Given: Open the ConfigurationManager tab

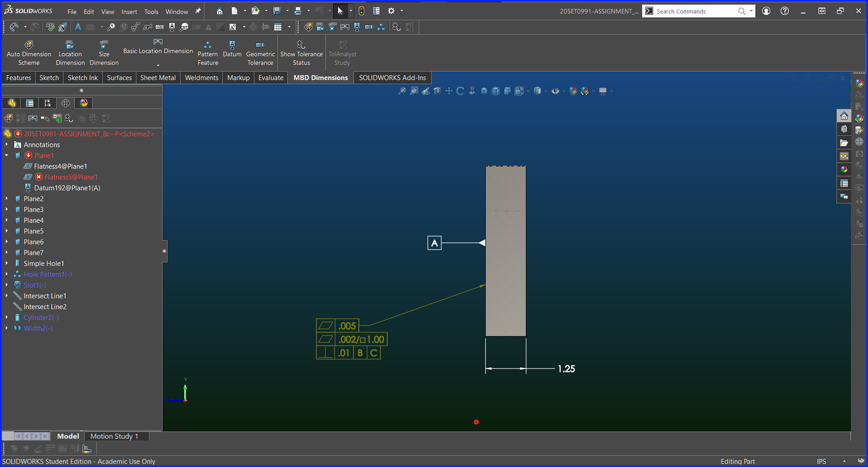Looking at the screenshot, I should [47, 103].
